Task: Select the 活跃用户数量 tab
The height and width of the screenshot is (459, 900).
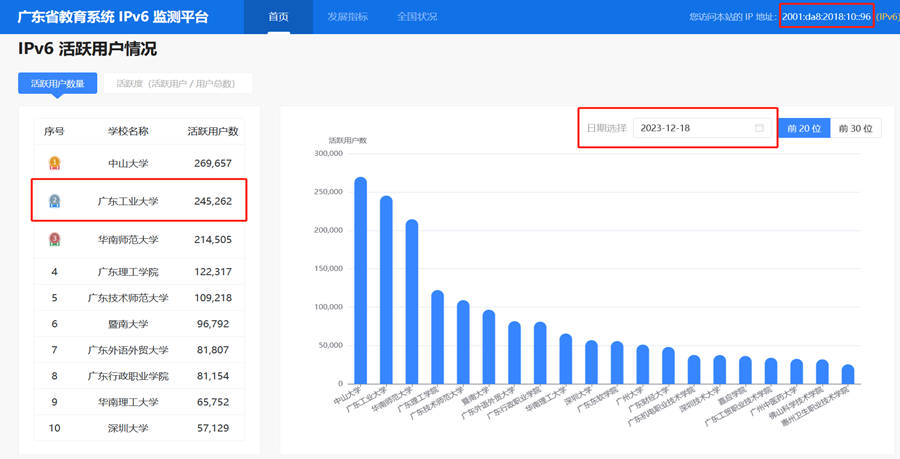Action: 57,83
